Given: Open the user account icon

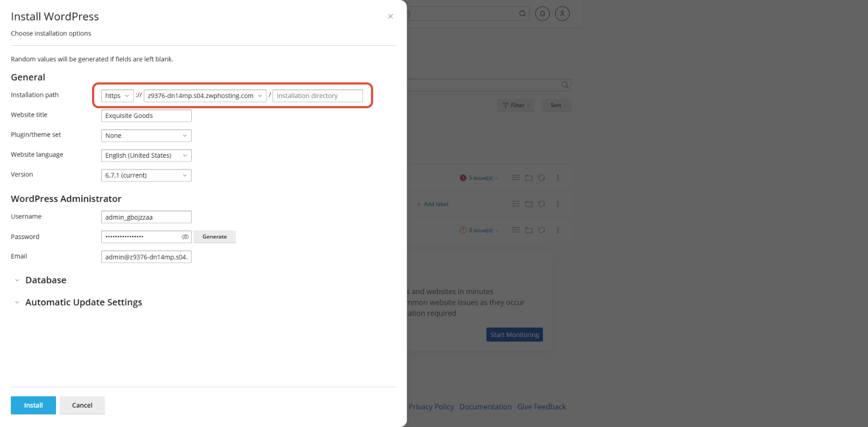Looking at the screenshot, I should 562,13.
